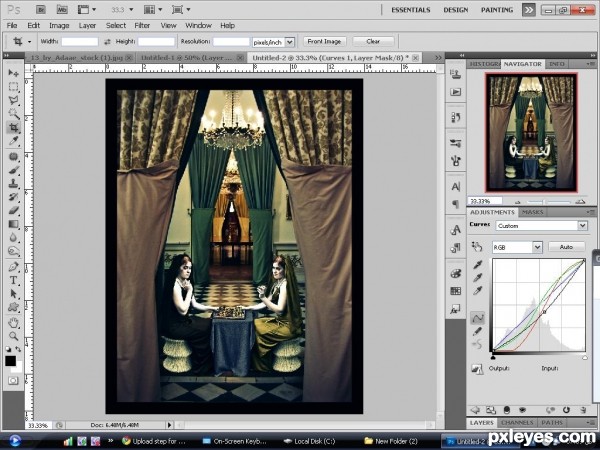Launch Bridge from the application bar
This screenshot has height=450, width=600.
tap(41, 10)
